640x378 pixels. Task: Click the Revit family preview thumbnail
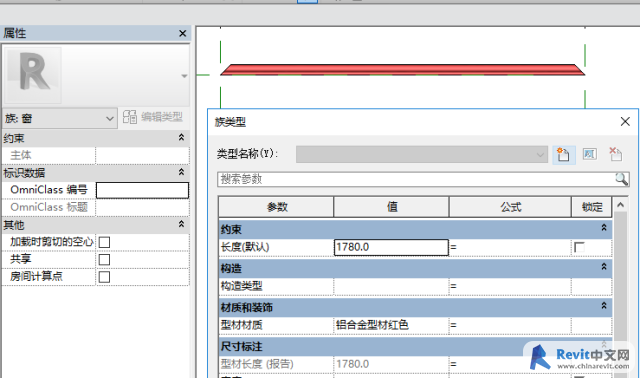pyautogui.click(x=33, y=75)
